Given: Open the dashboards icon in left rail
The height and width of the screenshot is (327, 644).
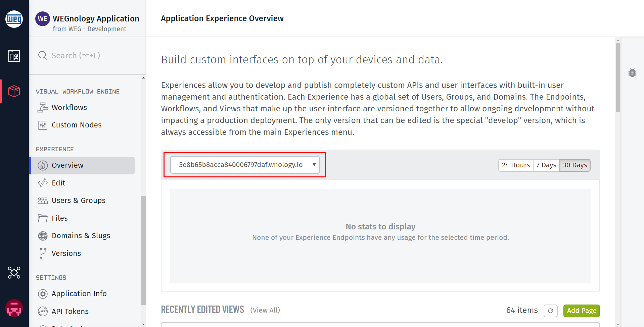Looking at the screenshot, I should (x=14, y=56).
